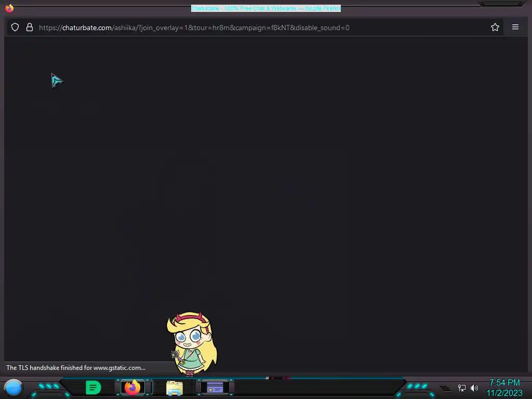
Task: Open the purple window app in taskbar
Action: point(215,387)
